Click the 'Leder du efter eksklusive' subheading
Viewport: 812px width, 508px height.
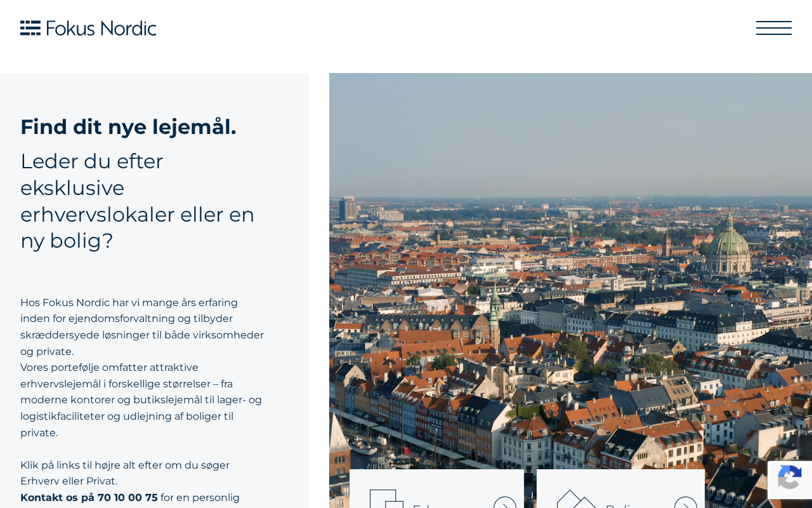click(138, 201)
